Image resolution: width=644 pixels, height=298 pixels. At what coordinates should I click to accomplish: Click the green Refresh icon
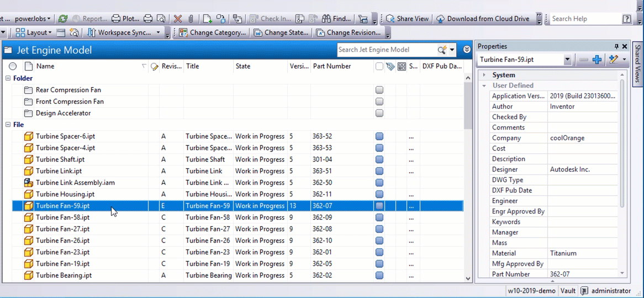click(x=63, y=18)
